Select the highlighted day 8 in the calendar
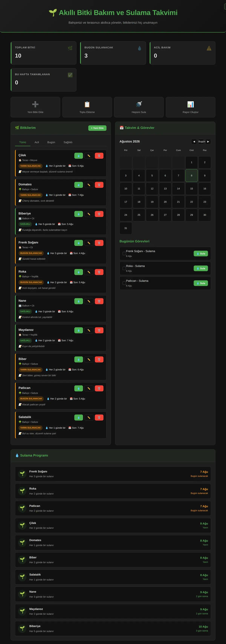Image resolution: width=226 pixels, height=644 pixels. coord(192,175)
